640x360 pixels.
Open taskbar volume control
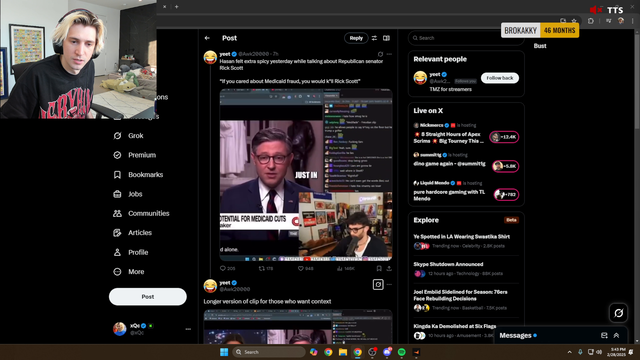point(599,352)
